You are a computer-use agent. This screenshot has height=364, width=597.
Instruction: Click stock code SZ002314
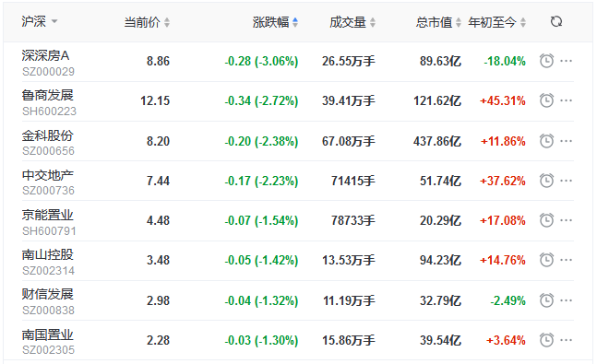(48, 270)
